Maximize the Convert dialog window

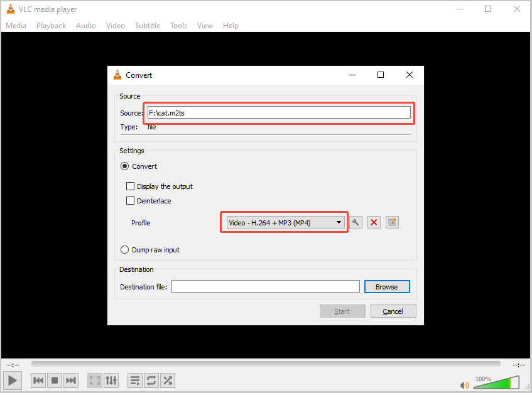point(381,75)
